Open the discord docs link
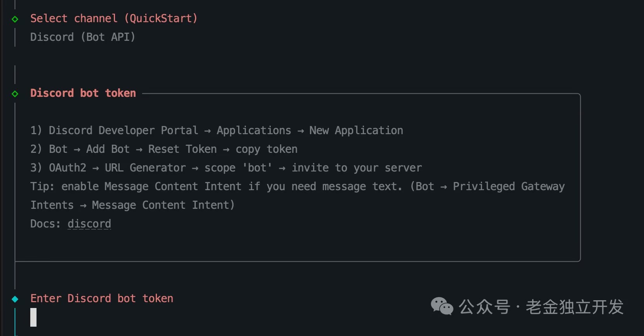 pos(89,224)
